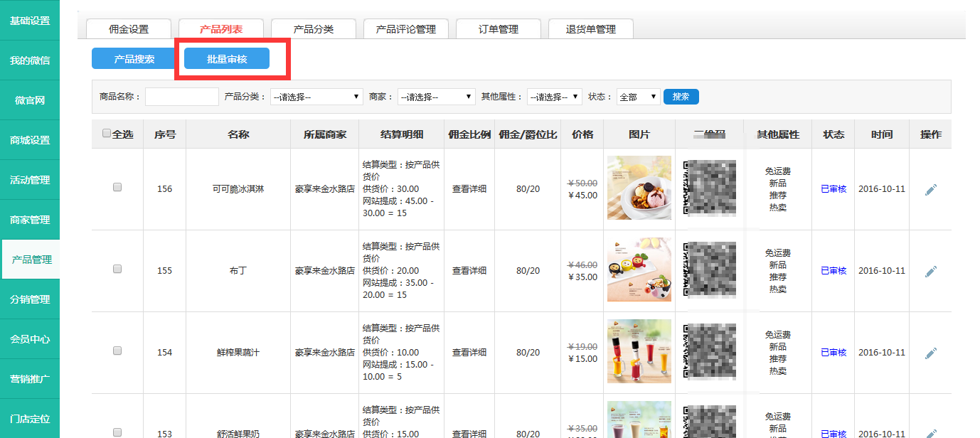Click the QR code for product 156
980x438 pixels.
[709, 188]
